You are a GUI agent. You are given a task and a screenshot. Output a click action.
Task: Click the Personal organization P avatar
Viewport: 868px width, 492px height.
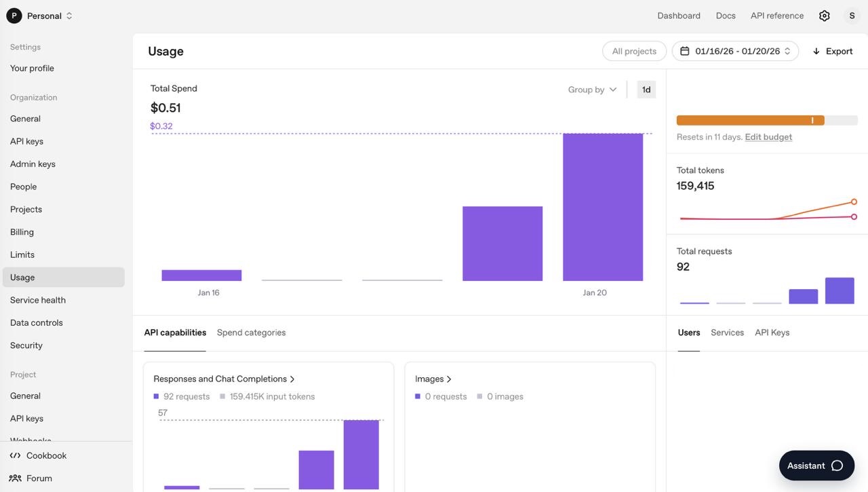(x=14, y=16)
